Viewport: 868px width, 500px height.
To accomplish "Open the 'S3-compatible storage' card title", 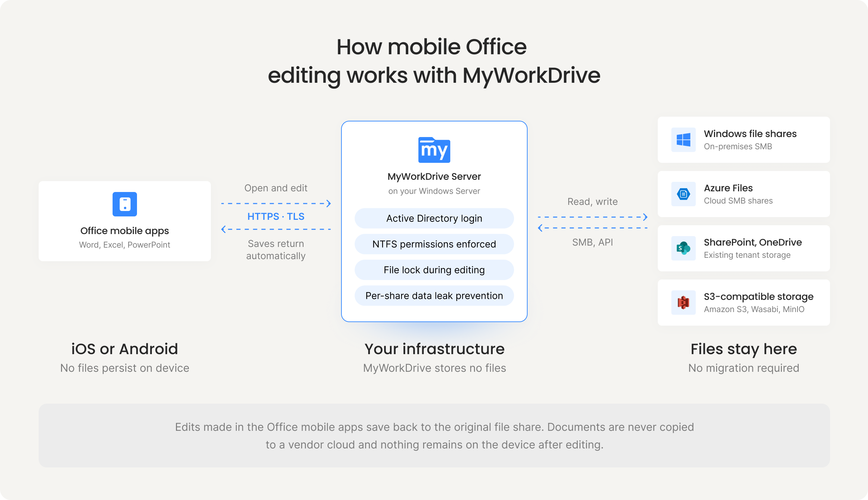I will [x=758, y=296].
